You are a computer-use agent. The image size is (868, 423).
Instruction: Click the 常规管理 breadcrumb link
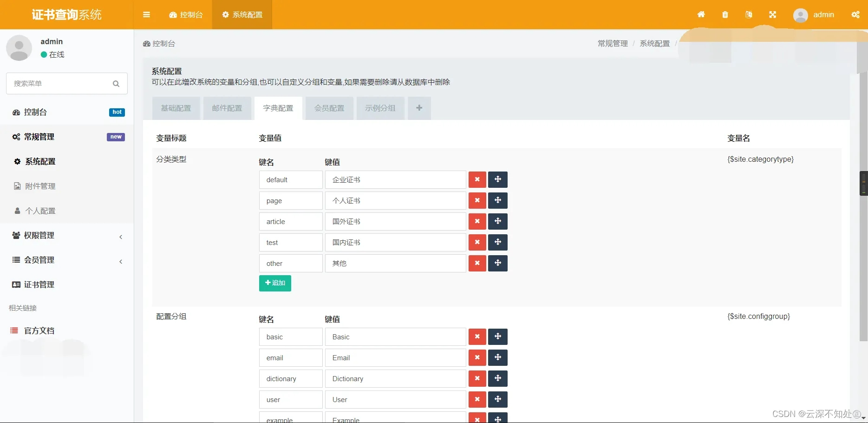coord(613,43)
